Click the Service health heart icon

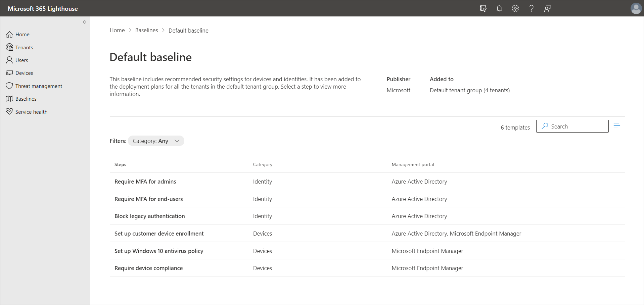[9, 111]
